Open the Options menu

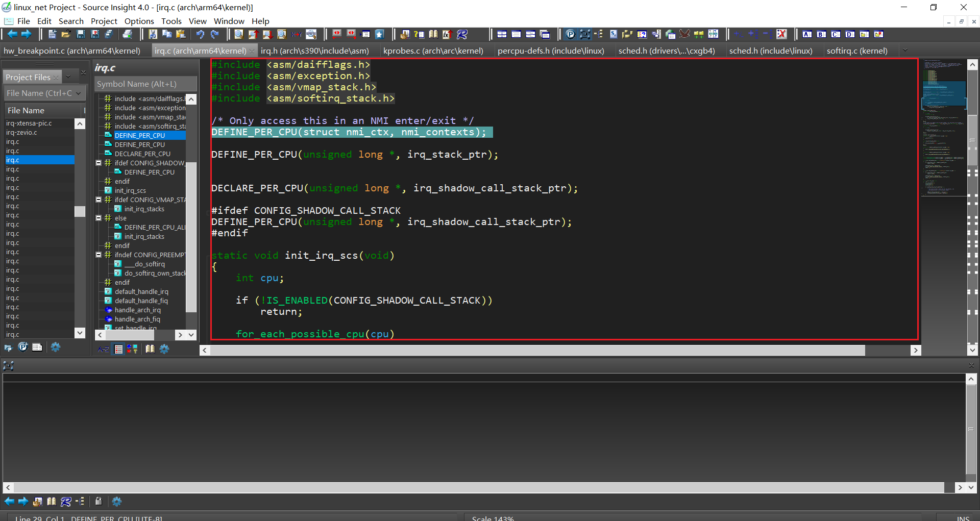pyautogui.click(x=139, y=21)
